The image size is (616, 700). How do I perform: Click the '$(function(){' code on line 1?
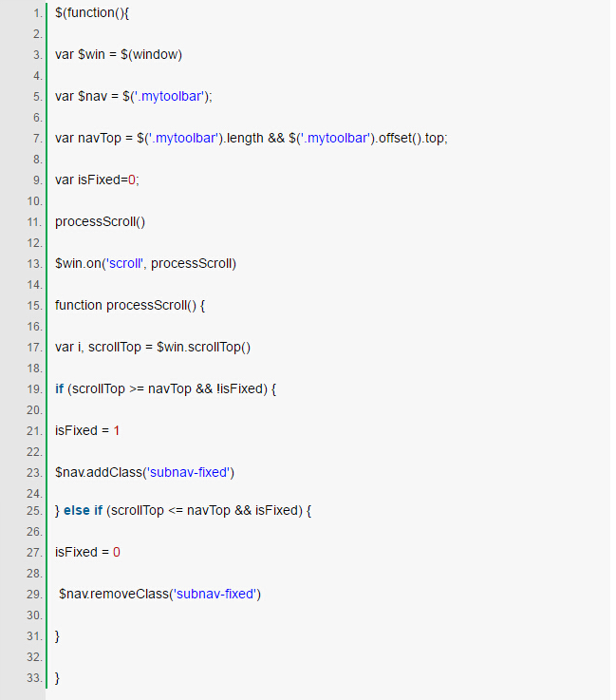[x=92, y=13]
